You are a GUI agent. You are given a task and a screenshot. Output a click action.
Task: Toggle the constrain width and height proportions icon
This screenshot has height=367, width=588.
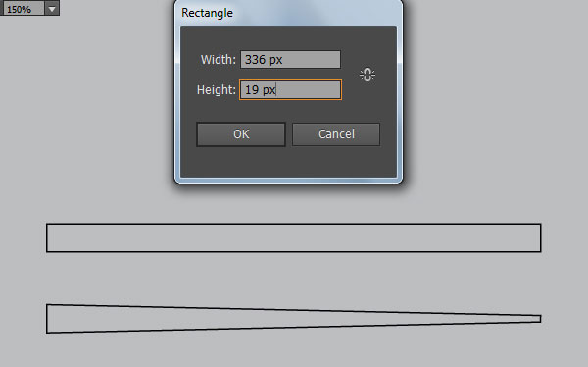367,75
